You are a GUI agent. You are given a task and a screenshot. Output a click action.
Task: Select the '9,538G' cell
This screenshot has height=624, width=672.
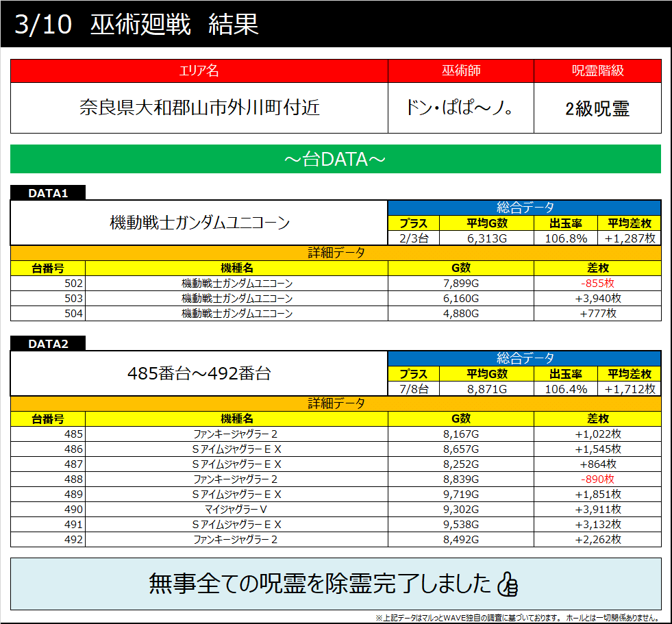pyautogui.click(x=461, y=524)
